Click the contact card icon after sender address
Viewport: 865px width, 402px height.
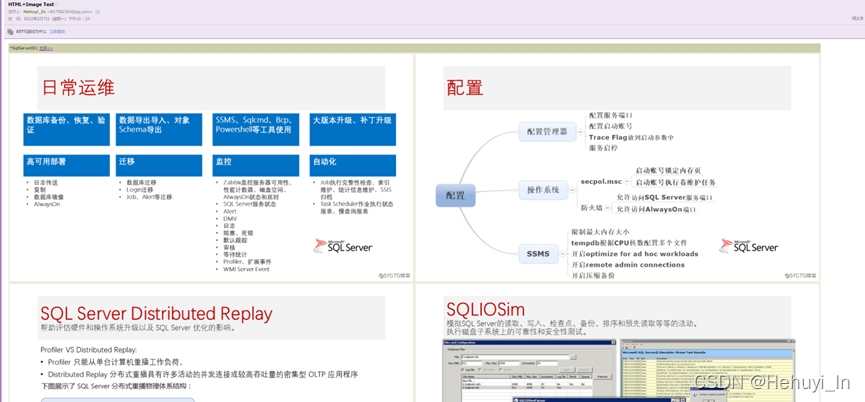click(x=98, y=11)
